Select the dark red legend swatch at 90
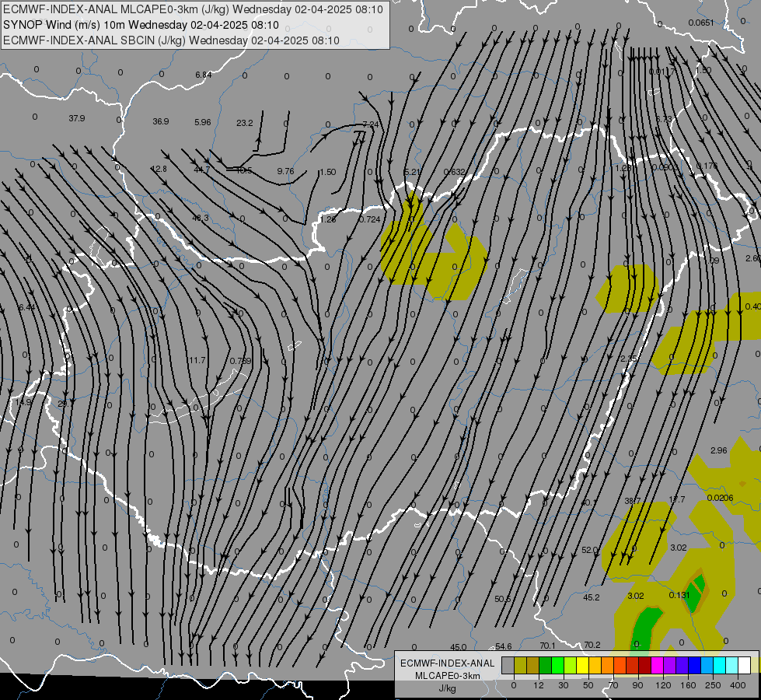The height and width of the screenshot is (700, 761). click(x=645, y=666)
